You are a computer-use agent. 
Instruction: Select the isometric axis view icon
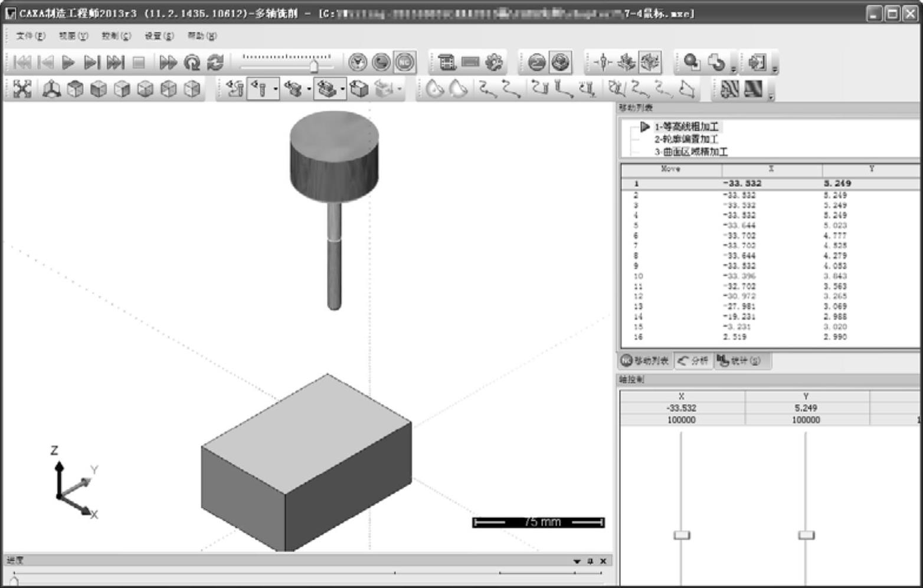pos(51,89)
